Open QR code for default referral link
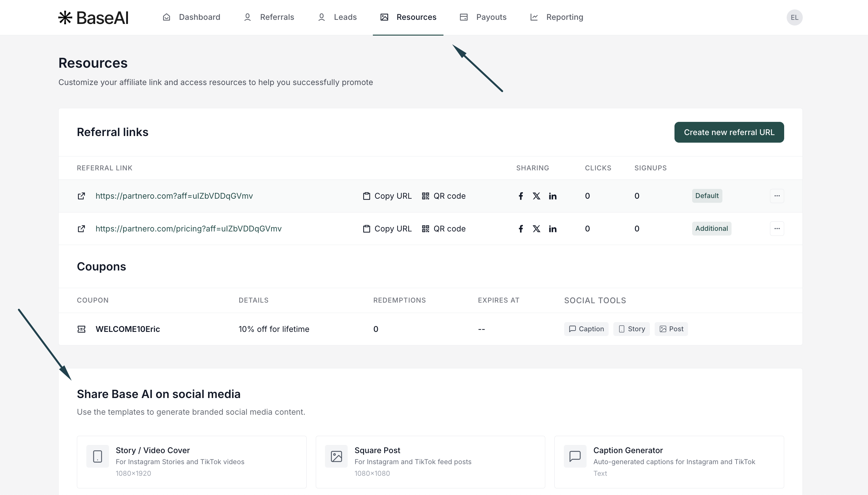This screenshot has height=495, width=868. click(443, 196)
